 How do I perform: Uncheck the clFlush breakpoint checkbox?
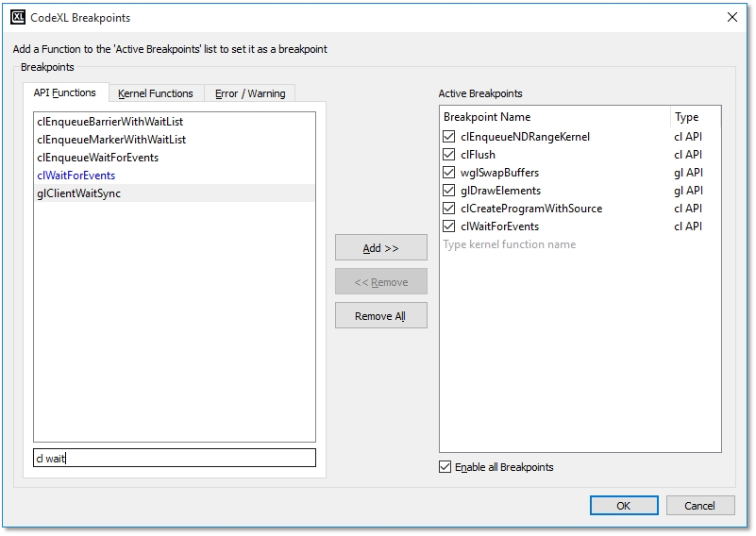click(x=449, y=154)
